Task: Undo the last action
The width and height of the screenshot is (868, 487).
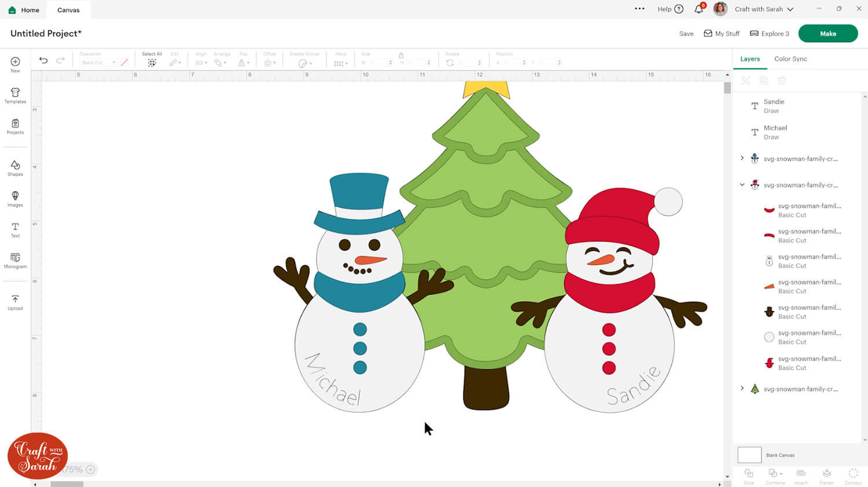Action: coord(43,60)
